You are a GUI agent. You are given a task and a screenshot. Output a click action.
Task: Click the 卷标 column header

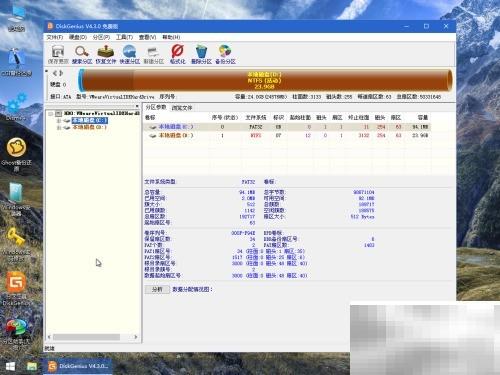coord(150,117)
